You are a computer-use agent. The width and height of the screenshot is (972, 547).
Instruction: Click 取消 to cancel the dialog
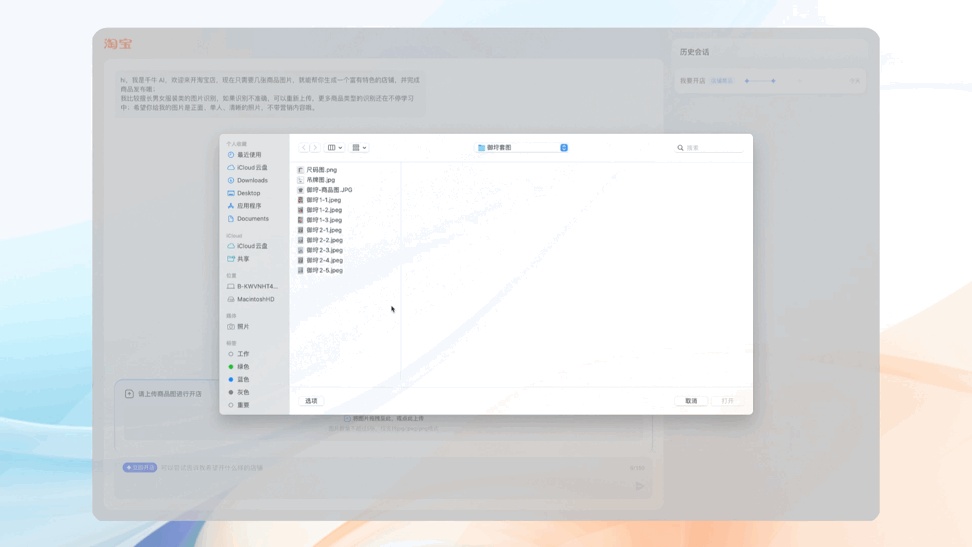click(x=691, y=401)
